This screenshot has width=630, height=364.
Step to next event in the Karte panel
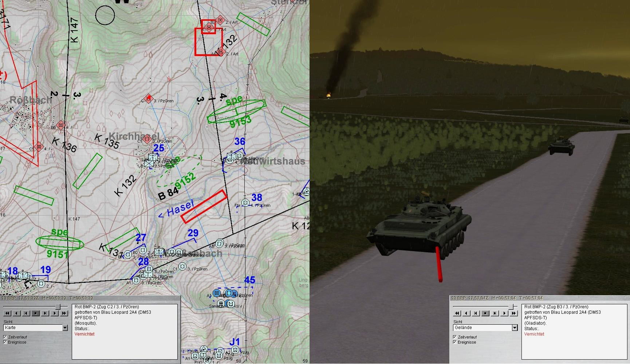tap(45, 313)
